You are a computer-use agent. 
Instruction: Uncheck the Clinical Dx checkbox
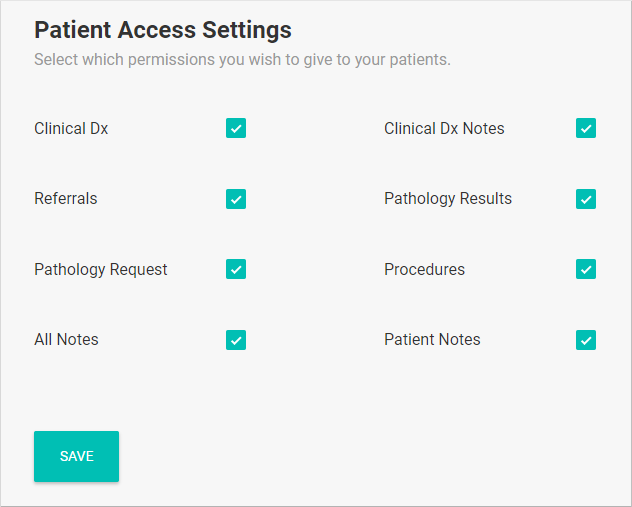click(236, 128)
